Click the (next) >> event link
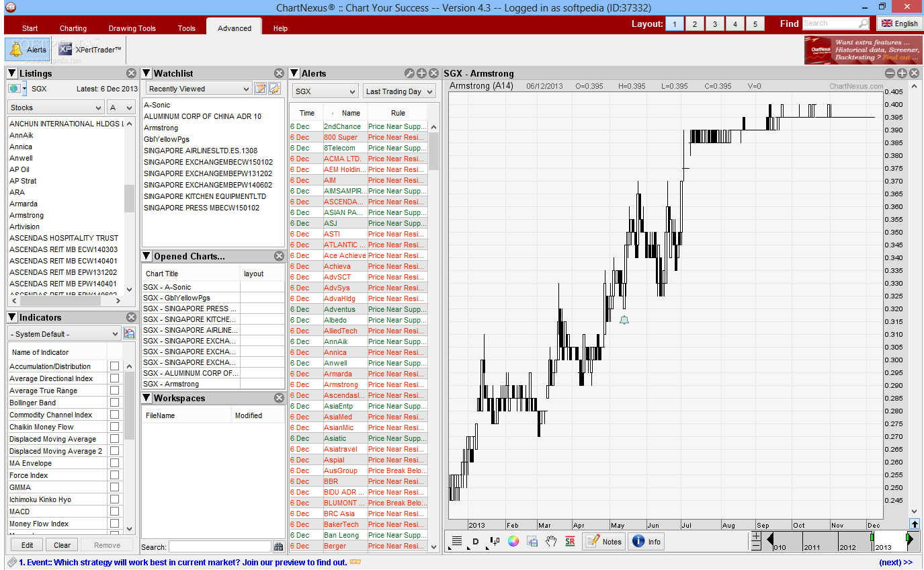The height and width of the screenshot is (570, 924). coord(896,562)
